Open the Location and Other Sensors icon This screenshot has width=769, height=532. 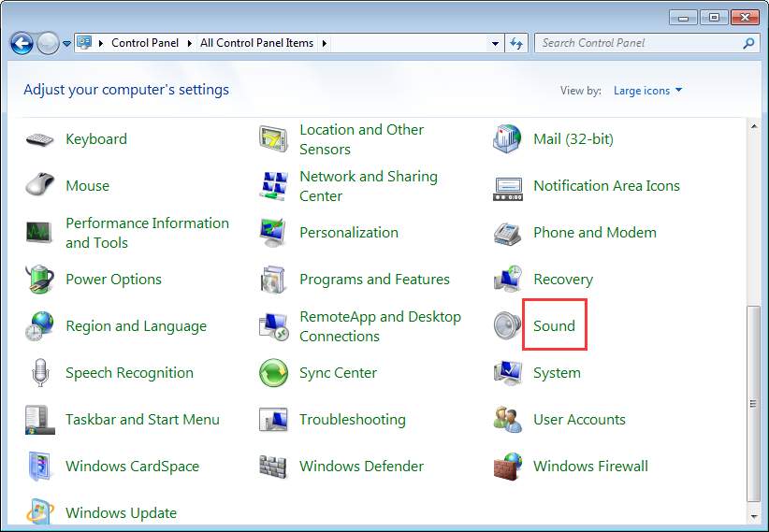(273, 138)
